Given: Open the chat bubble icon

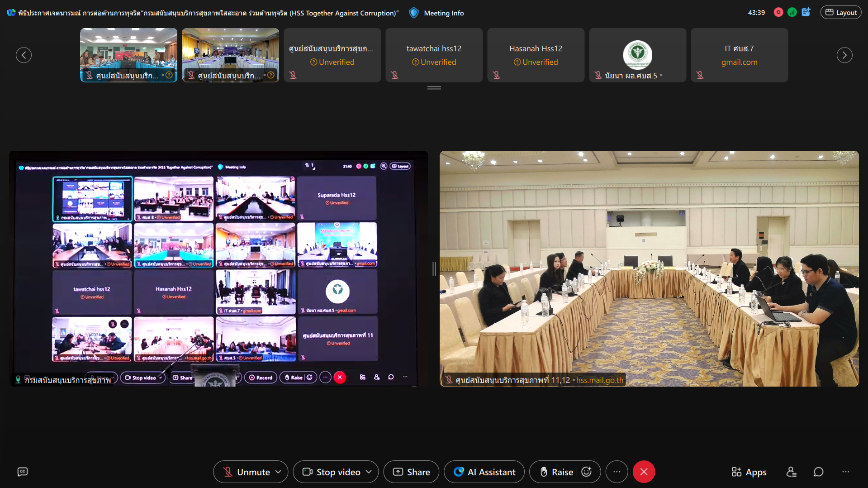Looking at the screenshot, I should coord(818,472).
